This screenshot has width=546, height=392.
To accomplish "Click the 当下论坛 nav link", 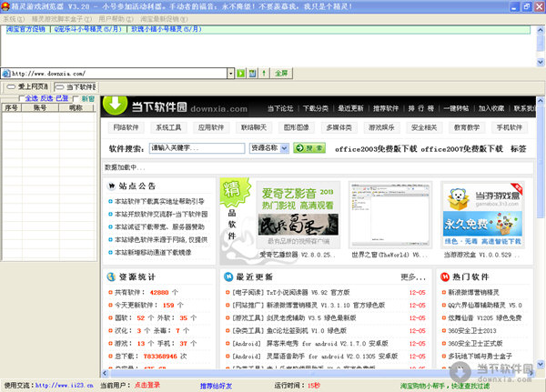I will pos(280,108).
